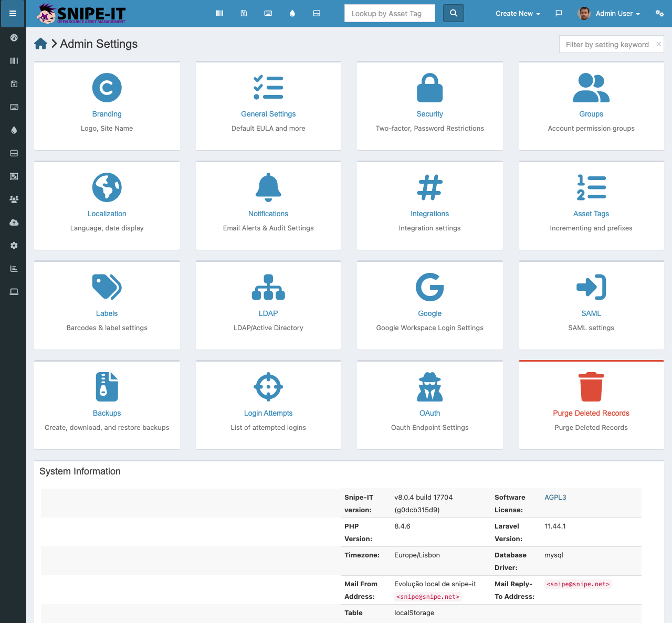Image resolution: width=672 pixels, height=623 pixels.
Task: Click the OAuth spy icon
Action: click(430, 387)
